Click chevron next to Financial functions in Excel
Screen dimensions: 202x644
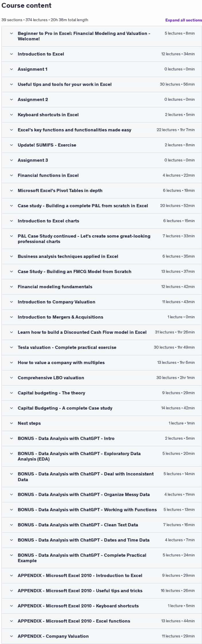pyautogui.click(x=11, y=175)
